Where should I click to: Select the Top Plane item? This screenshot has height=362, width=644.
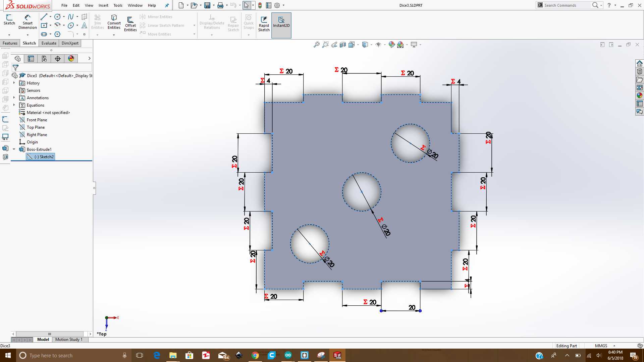[x=36, y=127]
